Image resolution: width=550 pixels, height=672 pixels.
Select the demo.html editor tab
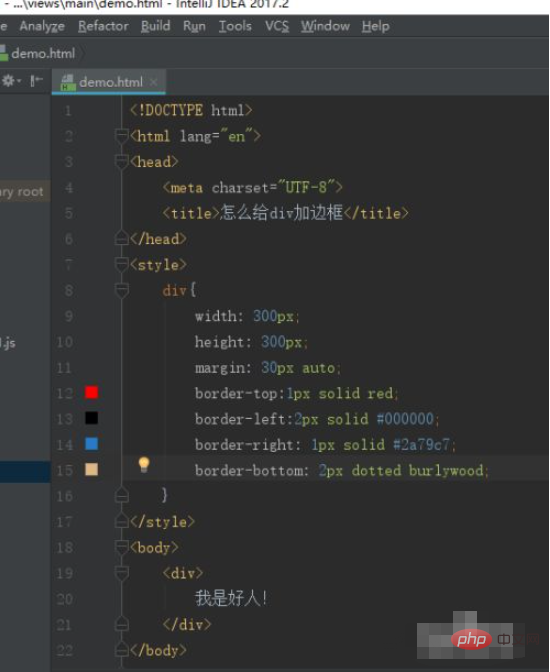click(x=108, y=82)
